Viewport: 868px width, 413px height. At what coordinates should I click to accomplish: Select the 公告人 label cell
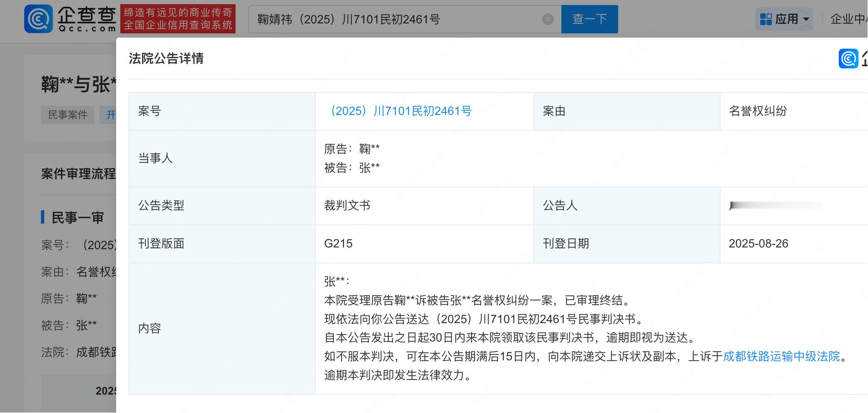[627, 206]
